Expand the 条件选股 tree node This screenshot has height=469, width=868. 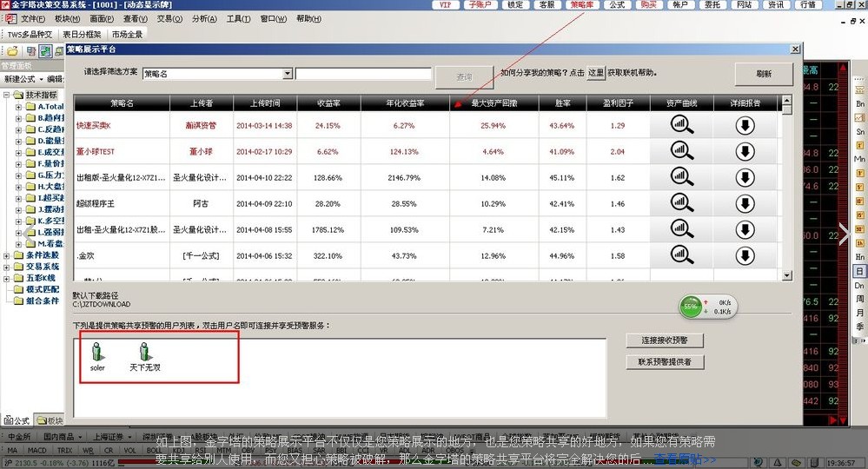click(x=7, y=255)
